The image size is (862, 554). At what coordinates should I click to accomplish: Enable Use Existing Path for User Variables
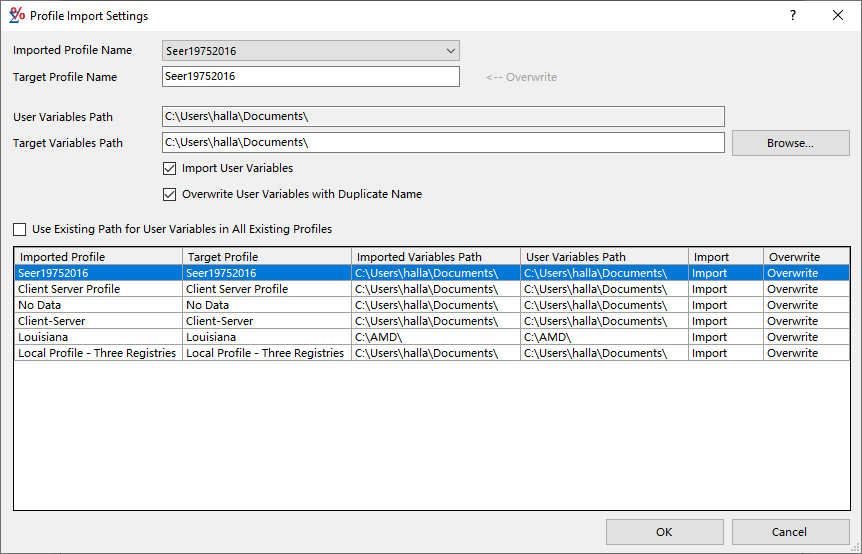click(x=20, y=229)
